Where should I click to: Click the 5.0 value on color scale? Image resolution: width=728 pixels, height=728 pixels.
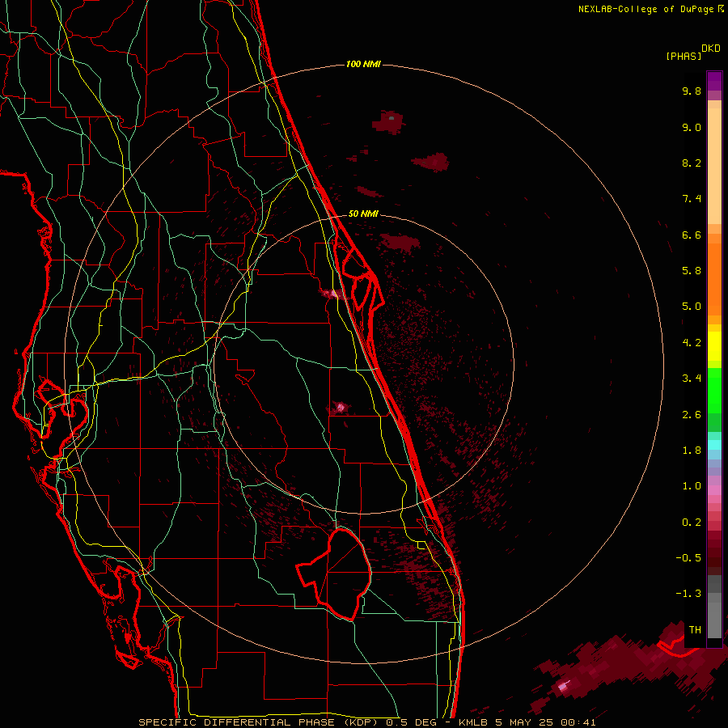[x=692, y=307]
